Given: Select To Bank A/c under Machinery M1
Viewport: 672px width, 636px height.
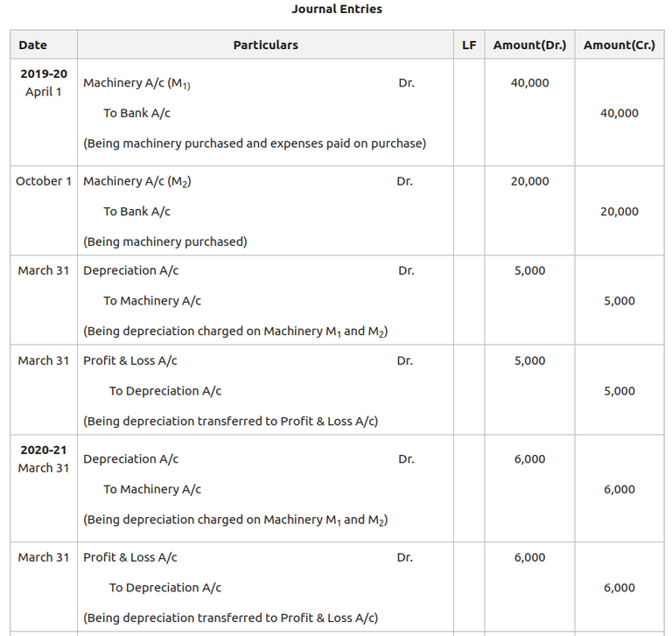Looking at the screenshot, I should click(x=136, y=113).
